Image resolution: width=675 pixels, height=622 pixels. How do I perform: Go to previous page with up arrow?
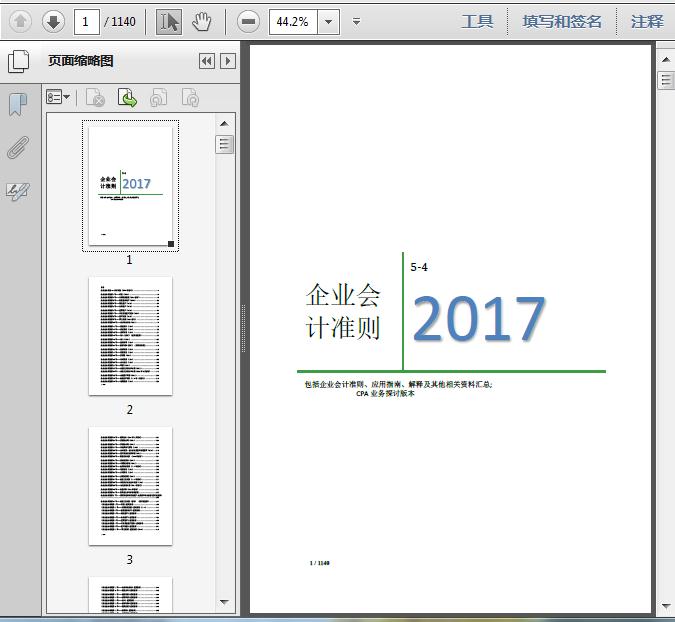click(20, 21)
